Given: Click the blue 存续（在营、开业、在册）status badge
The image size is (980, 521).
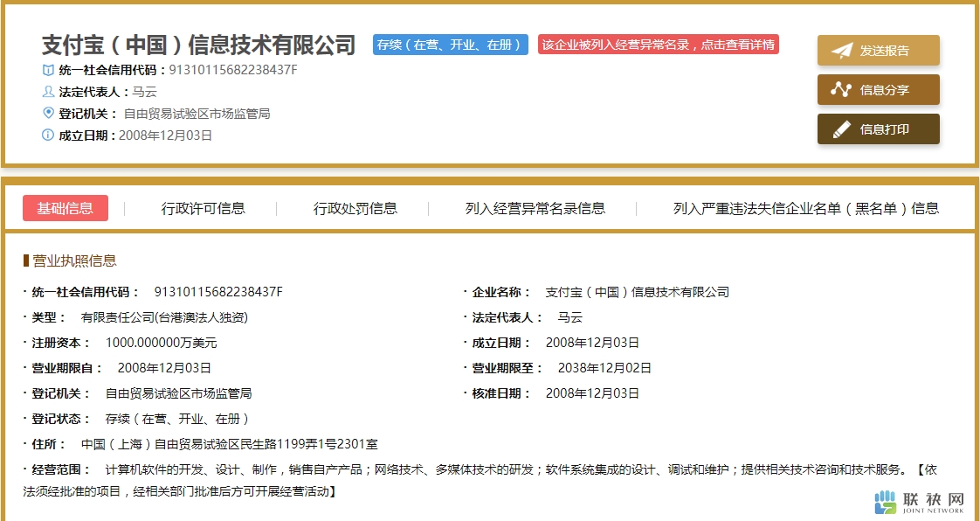Looking at the screenshot, I should [x=450, y=45].
